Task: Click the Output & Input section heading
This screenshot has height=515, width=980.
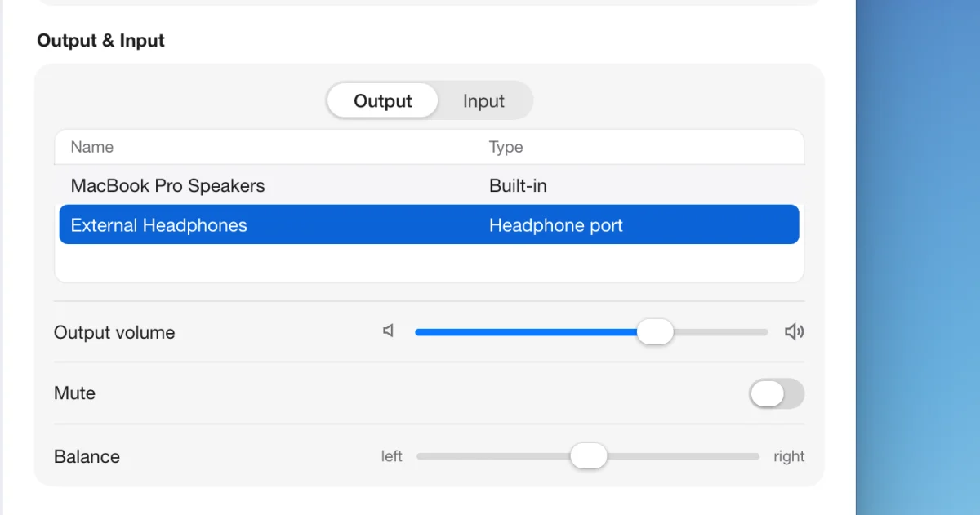Action: [x=100, y=40]
